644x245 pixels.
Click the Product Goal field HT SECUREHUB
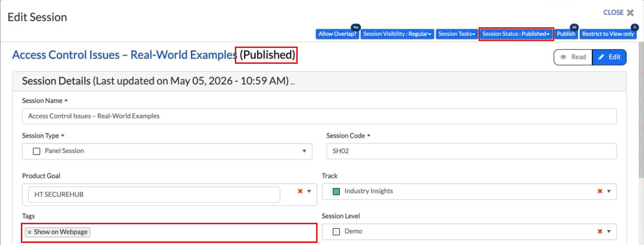click(154, 195)
